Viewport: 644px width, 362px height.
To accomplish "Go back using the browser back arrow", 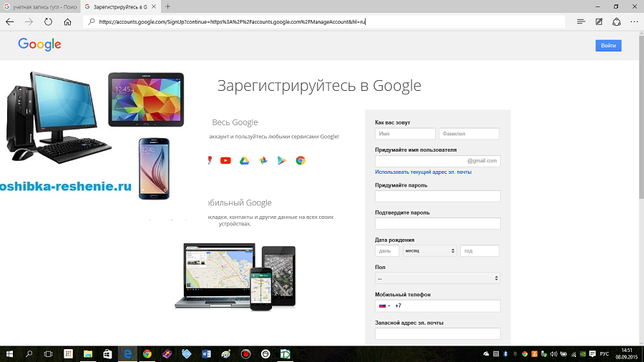I will tap(10, 21).
